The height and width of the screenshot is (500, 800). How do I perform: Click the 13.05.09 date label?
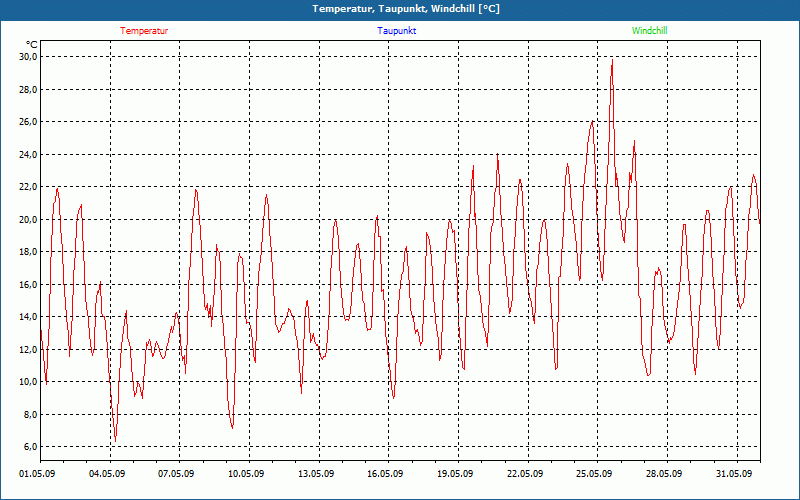tap(316, 474)
